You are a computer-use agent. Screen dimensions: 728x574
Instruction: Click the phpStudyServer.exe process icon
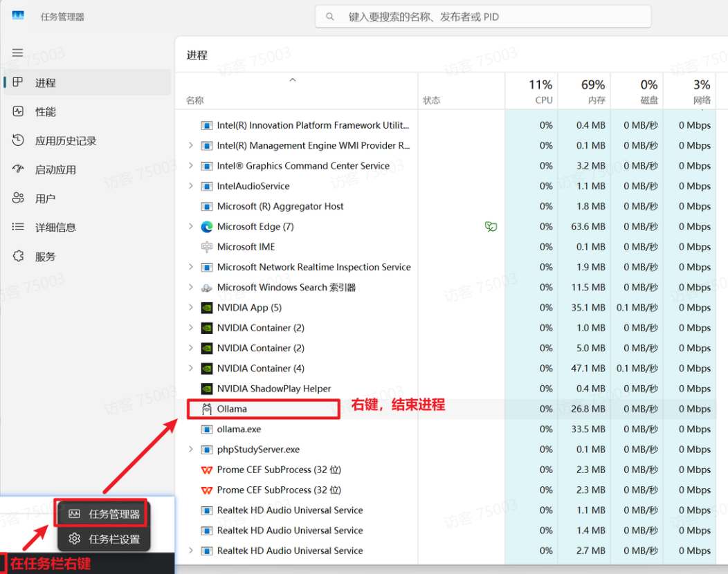[x=207, y=450]
